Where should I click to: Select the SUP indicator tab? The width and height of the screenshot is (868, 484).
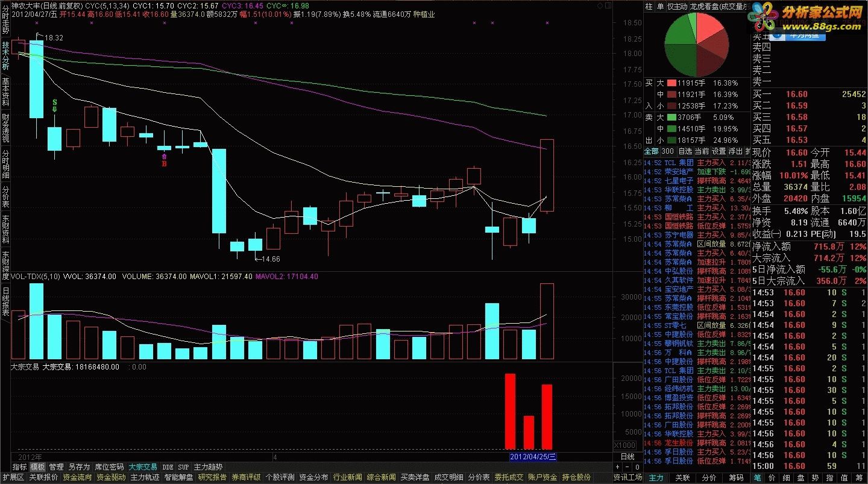coord(183,467)
